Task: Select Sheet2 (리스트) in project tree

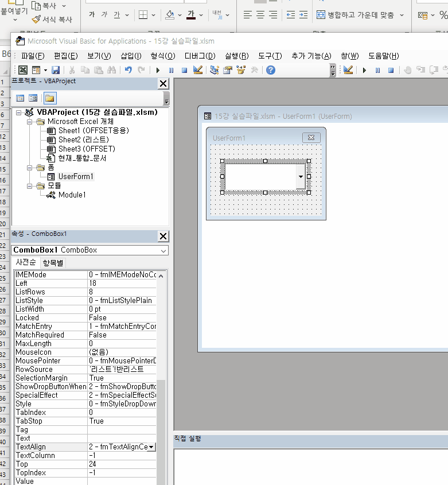Action: [84, 140]
